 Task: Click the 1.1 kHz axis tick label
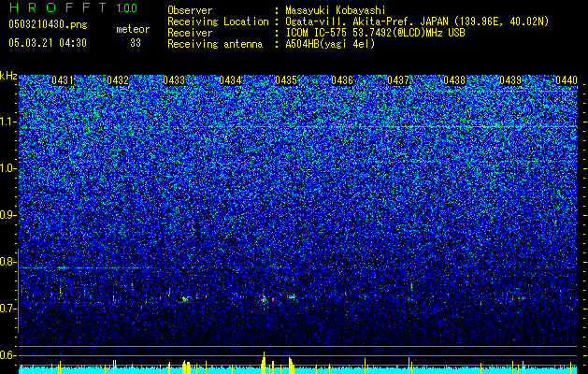[x=7, y=122]
